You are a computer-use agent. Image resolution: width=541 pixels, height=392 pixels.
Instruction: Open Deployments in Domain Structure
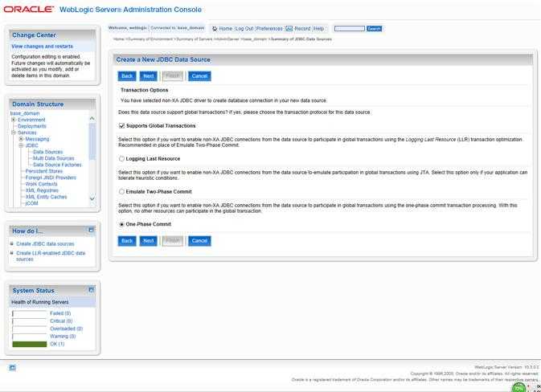click(31, 126)
